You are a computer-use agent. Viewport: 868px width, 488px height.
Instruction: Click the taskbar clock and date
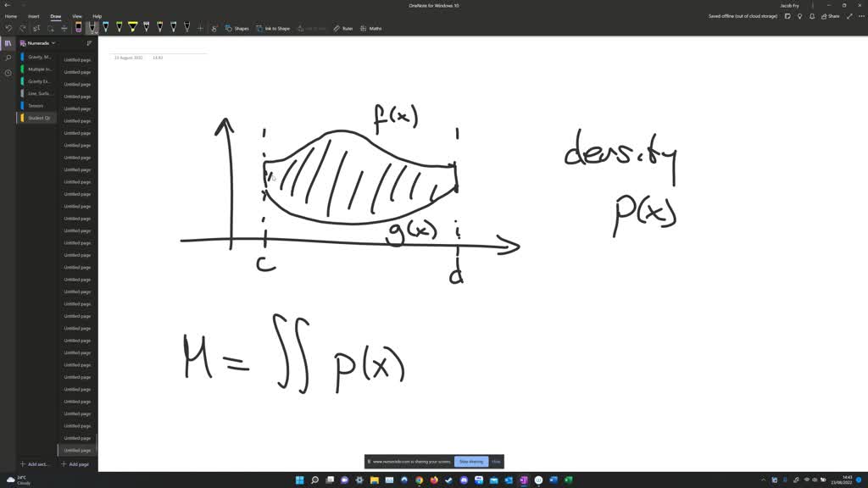843,480
